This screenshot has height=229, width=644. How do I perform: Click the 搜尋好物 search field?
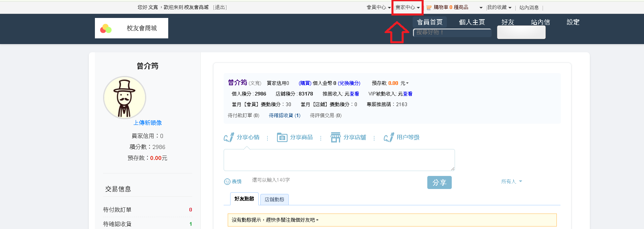(x=452, y=32)
